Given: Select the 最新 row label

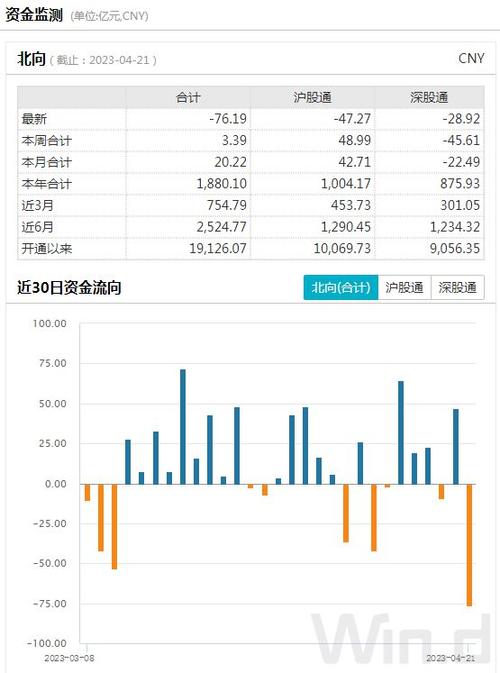Looking at the screenshot, I should tap(34, 119).
